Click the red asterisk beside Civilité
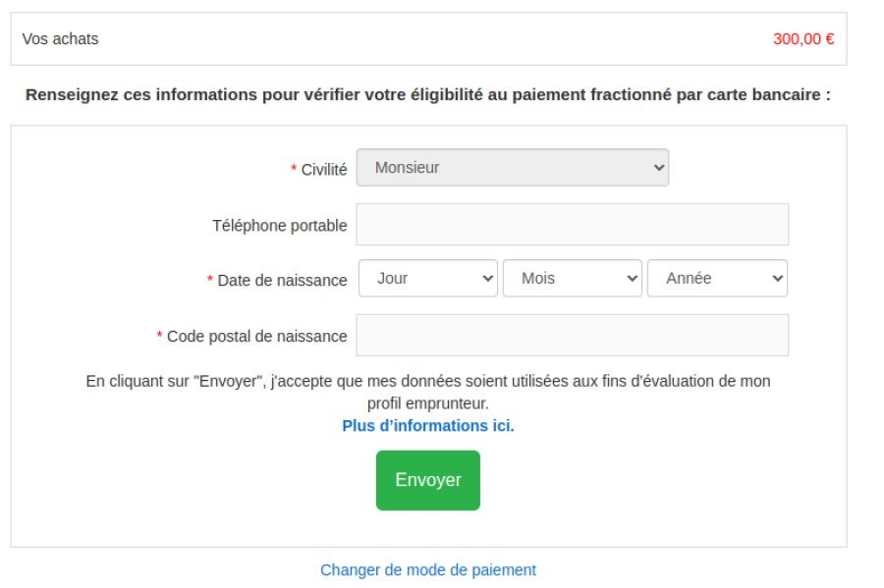The height and width of the screenshot is (588, 884). click(x=294, y=170)
